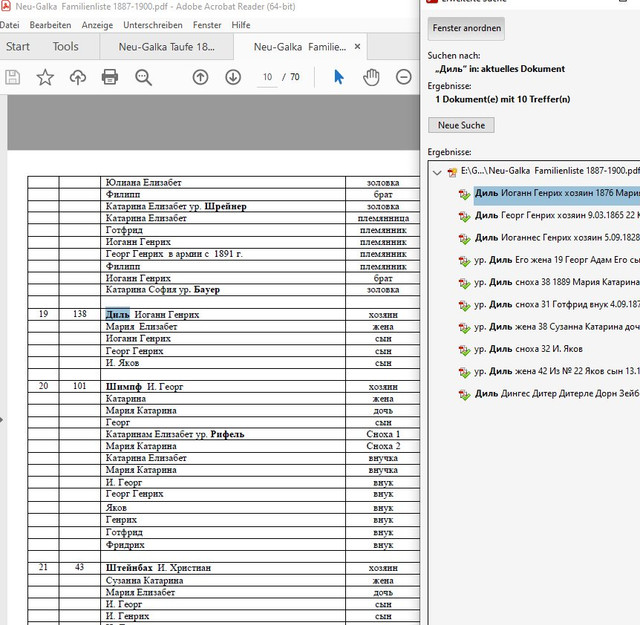Open the Hilfe menu

coord(241,25)
